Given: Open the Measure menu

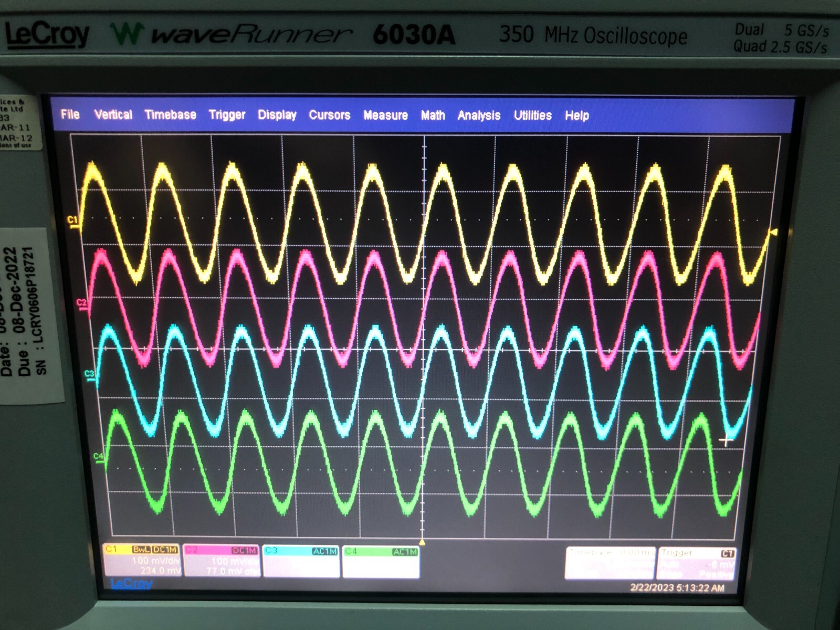Looking at the screenshot, I should coord(386,115).
